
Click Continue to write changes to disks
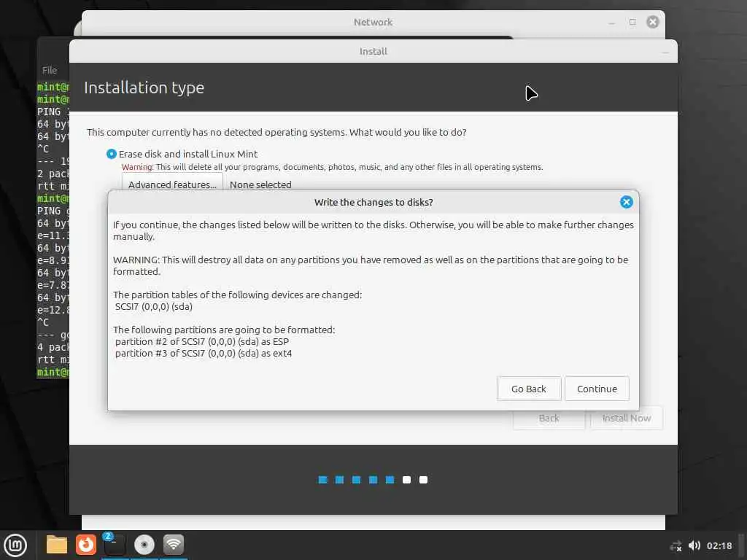tap(597, 389)
